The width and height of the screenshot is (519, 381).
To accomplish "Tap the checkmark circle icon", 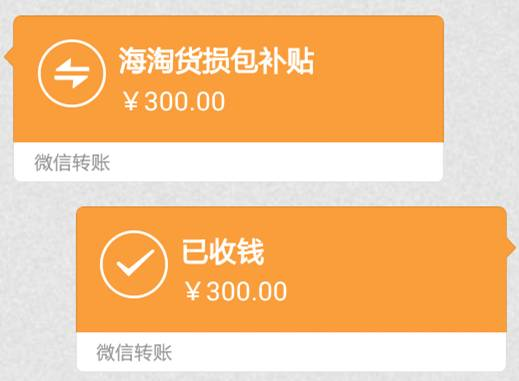I will click(134, 264).
